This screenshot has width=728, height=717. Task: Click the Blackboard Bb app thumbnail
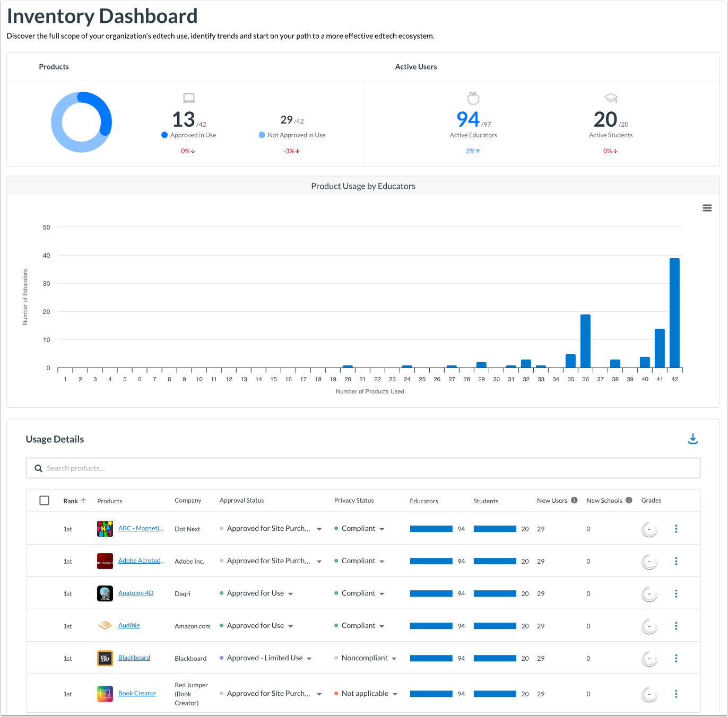pos(105,658)
